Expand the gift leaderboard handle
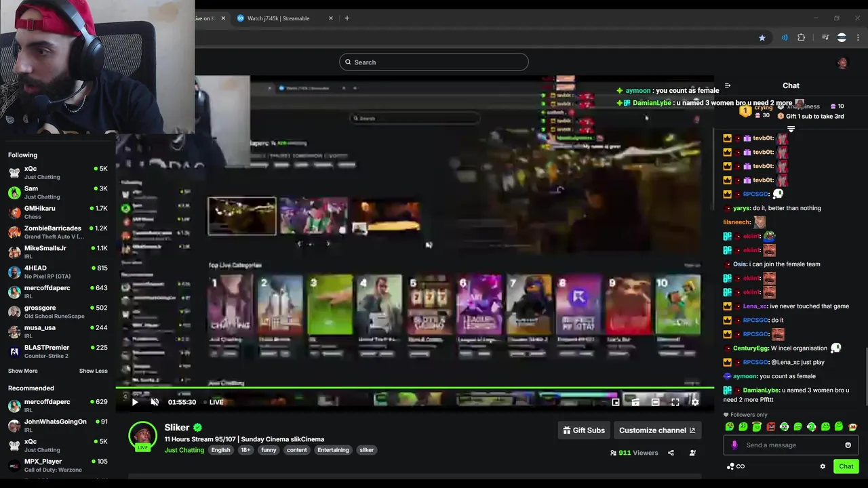 pyautogui.click(x=791, y=129)
